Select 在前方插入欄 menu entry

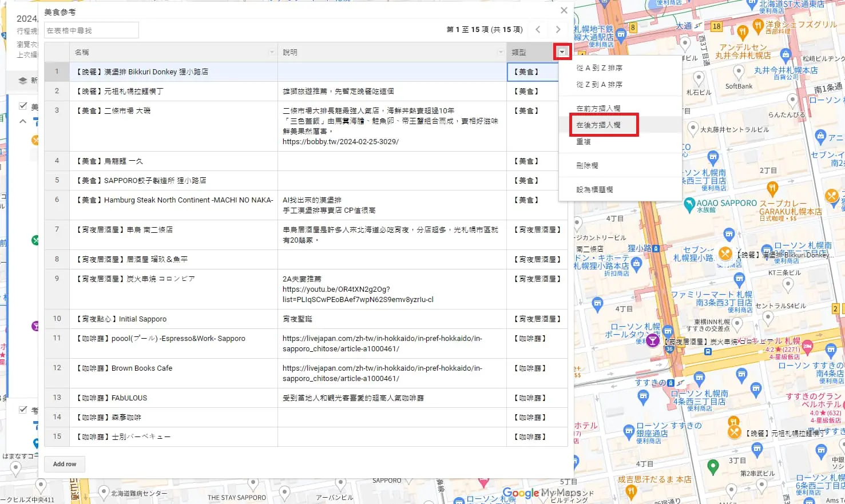620,108
